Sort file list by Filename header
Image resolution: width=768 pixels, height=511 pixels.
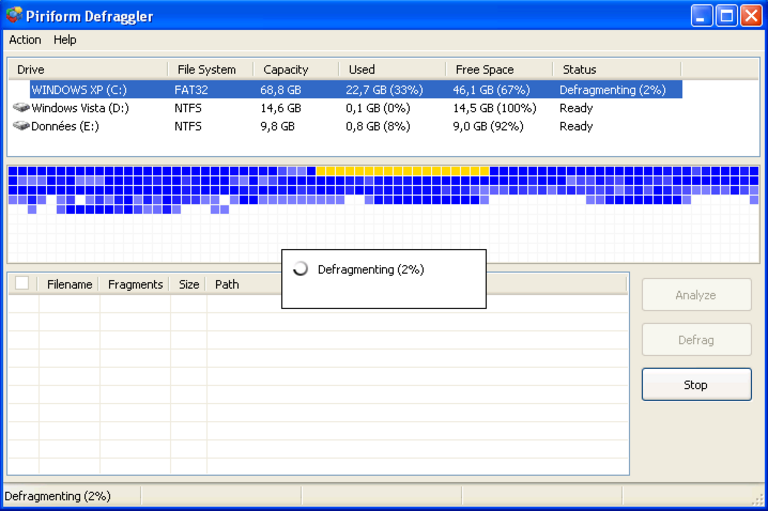click(x=70, y=285)
